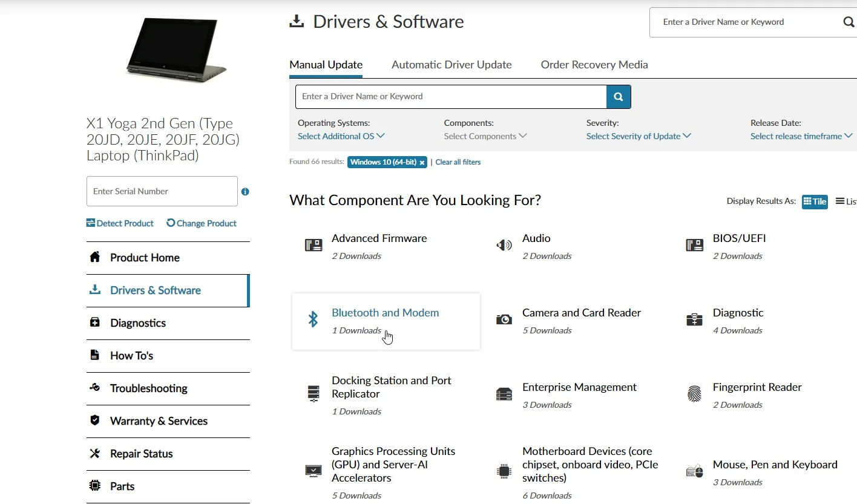Open the Advanced Firmware component link
This screenshot has width=857, height=504.
click(379, 238)
